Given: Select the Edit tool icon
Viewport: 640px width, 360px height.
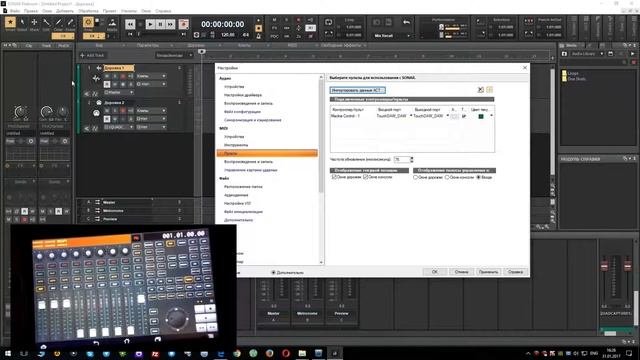Looking at the screenshot, I should [47, 22].
